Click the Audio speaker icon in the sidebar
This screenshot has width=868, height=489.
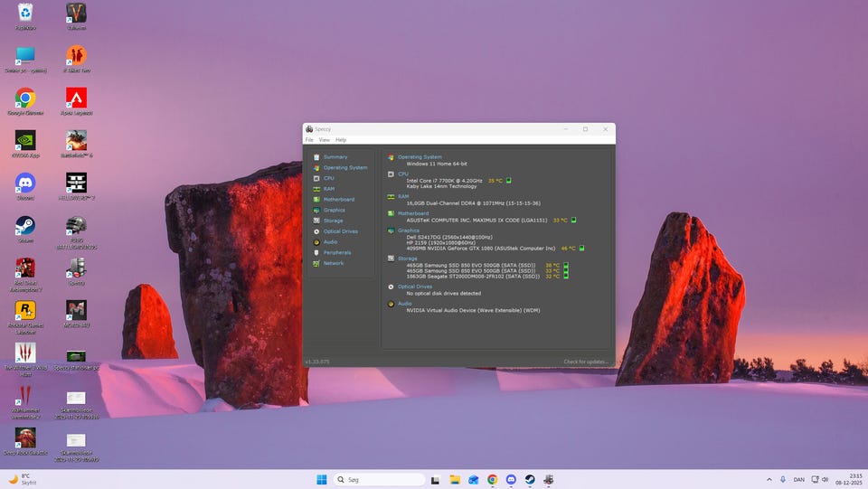coord(316,242)
